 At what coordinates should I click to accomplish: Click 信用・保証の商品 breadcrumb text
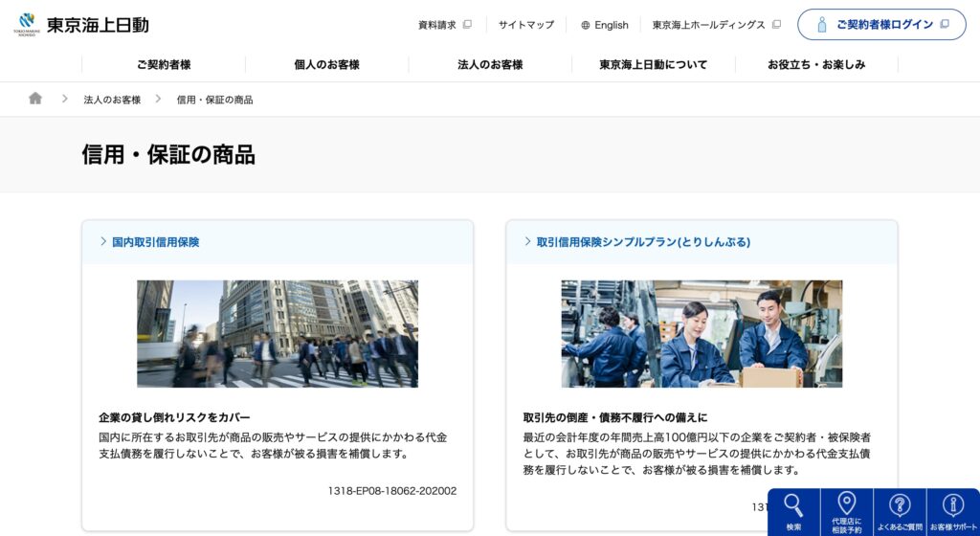(x=214, y=100)
